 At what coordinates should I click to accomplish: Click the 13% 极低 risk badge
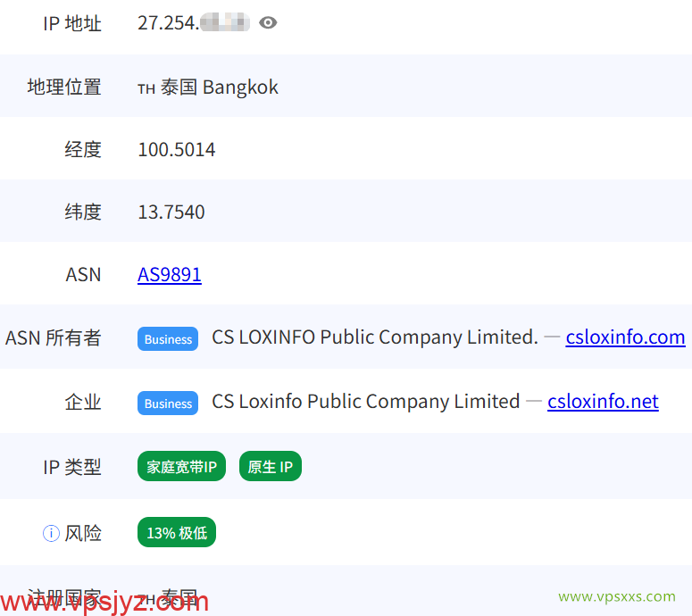[177, 532]
